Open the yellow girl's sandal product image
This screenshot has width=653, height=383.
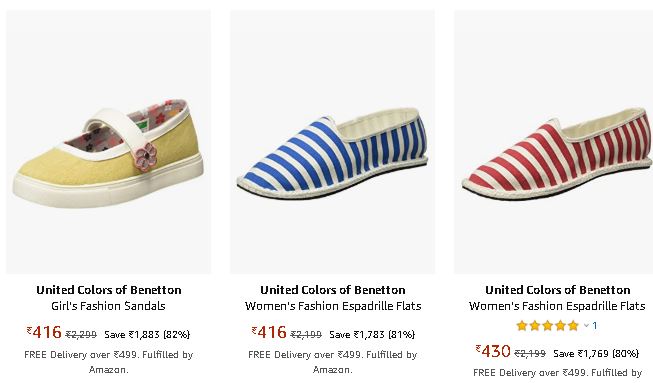click(x=108, y=142)
